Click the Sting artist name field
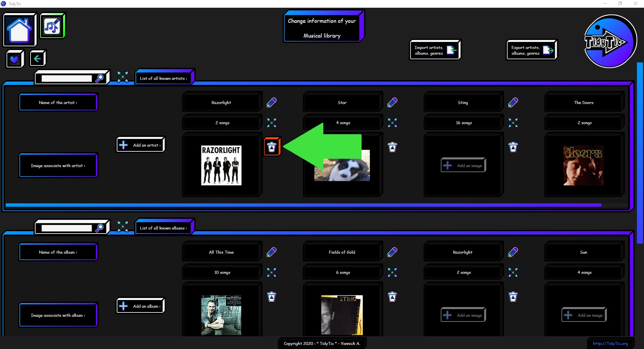Viewport: 644px width, 349px height. [463, 102]
